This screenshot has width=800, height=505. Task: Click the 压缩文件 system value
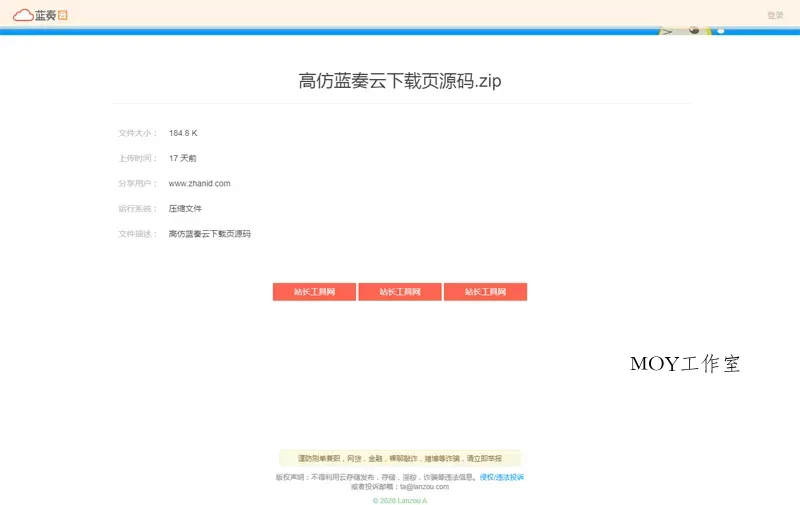click(x=185, y=209)
